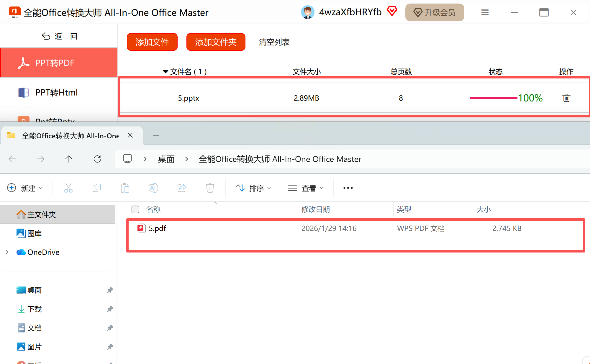The height and width of the screenshot is (364, 590).
Task: Go up one folder level arrow
Action: coord(69,159)
